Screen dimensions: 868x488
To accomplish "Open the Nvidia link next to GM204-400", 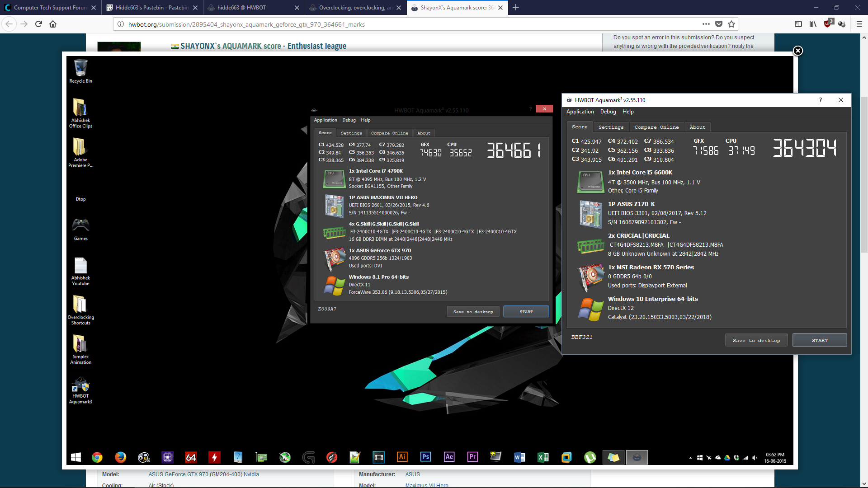I will [x=251, y=474].
